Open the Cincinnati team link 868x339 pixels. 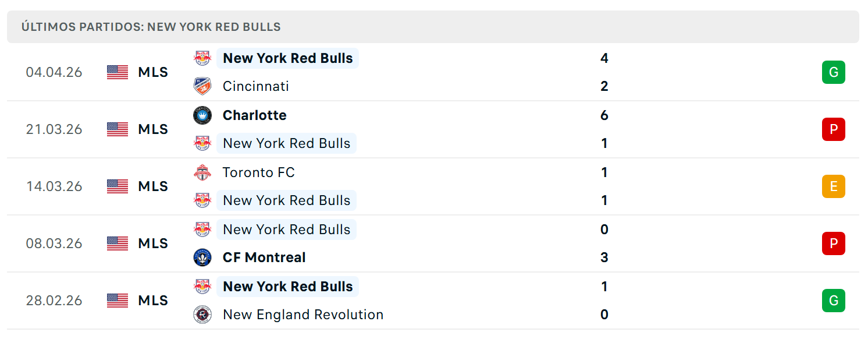tap(256, 86)
